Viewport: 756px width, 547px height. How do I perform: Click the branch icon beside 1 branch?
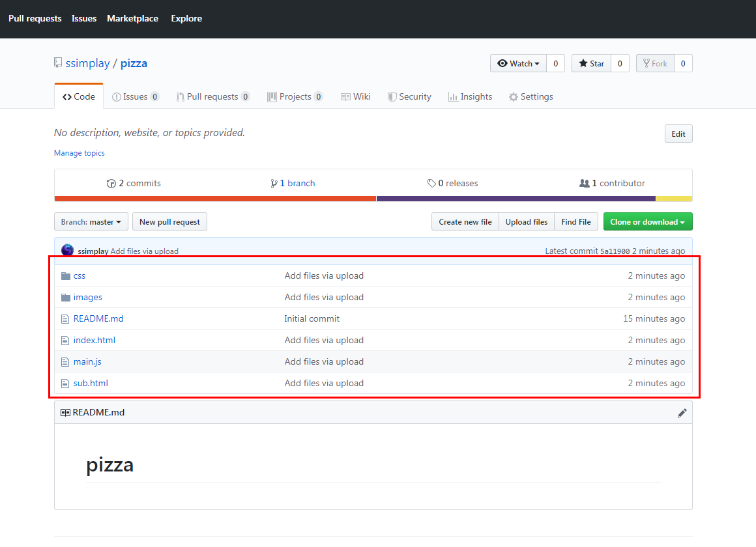(274, 184)
